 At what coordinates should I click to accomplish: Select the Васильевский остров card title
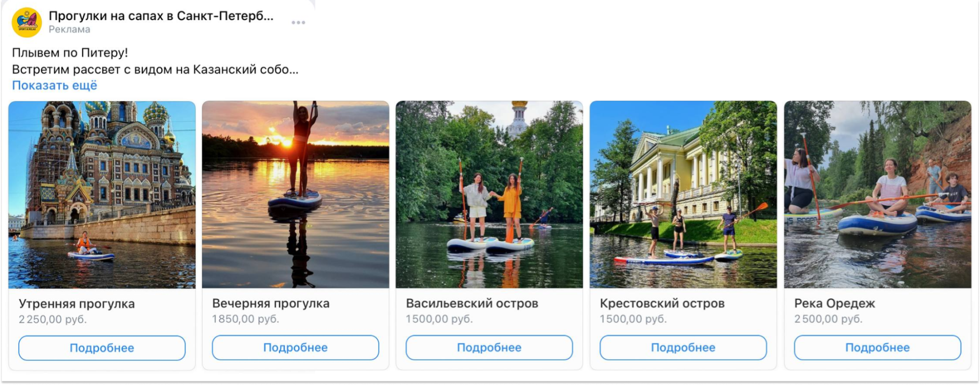tap(472, 304)
